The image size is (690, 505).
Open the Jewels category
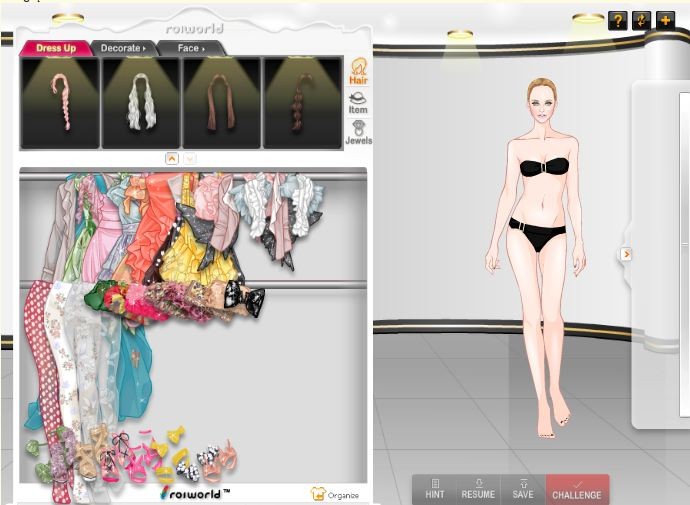click(358, 133)
